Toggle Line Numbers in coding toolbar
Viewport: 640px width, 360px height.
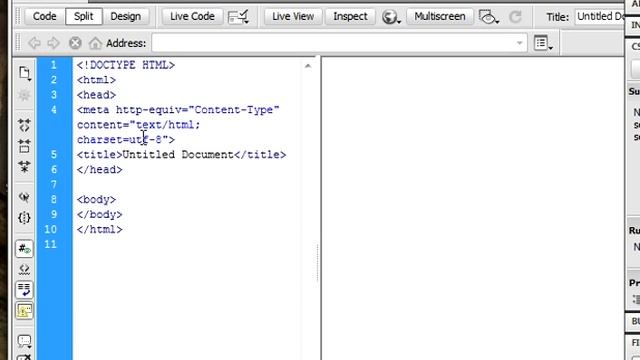click(x=24, y=249)
